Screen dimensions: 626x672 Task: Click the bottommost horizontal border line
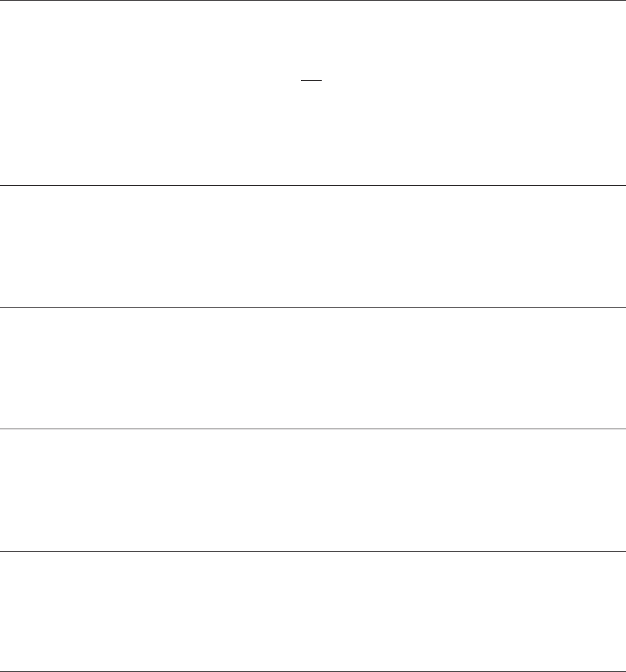click(313, 671)
